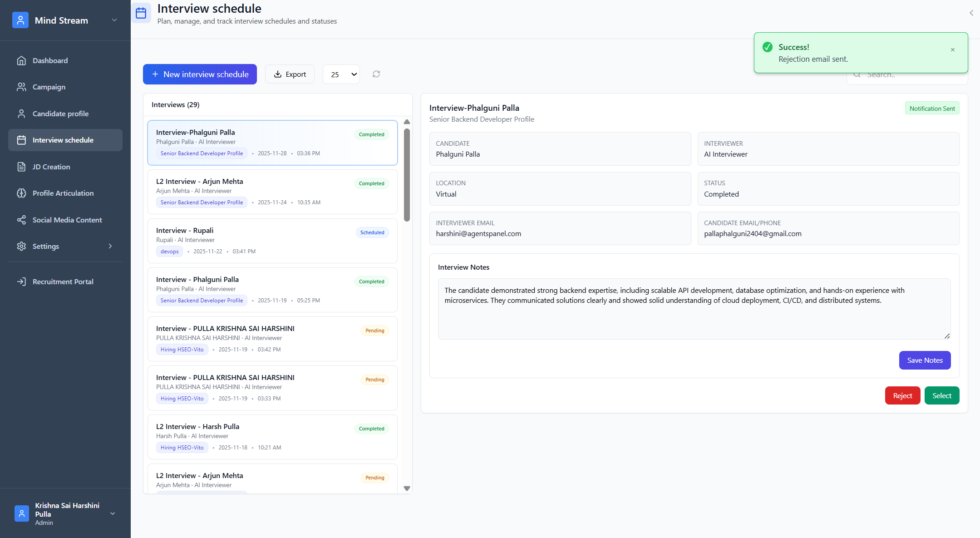This screenshot has height=538, width=980.
Task: Click the Profile Articulation brain icon
Action: tap(21, 193)
